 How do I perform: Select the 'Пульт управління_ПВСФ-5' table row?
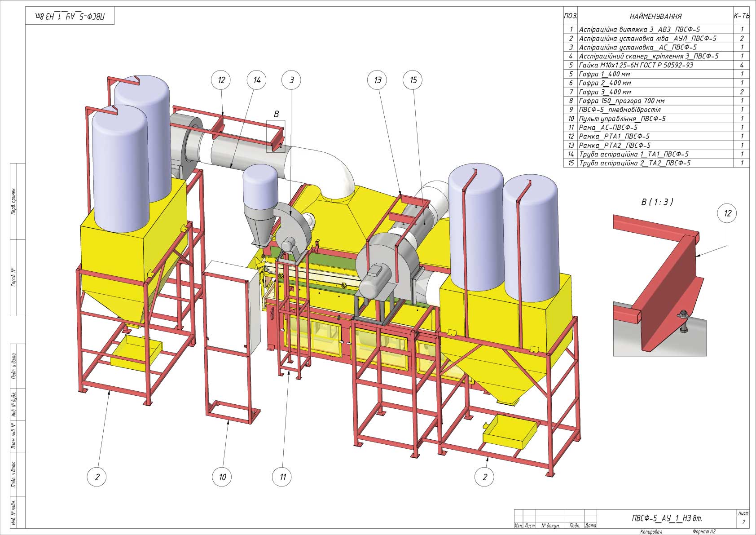(x=656, y=119)
